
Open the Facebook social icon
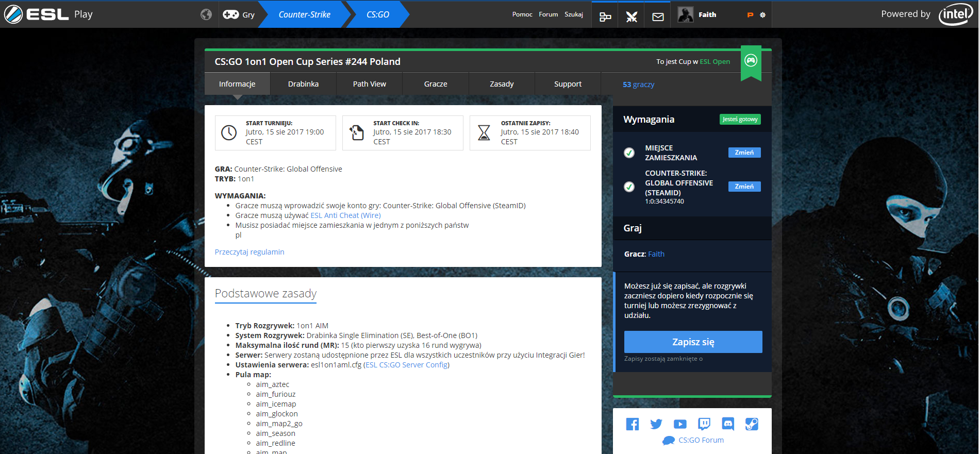(632, 424)
